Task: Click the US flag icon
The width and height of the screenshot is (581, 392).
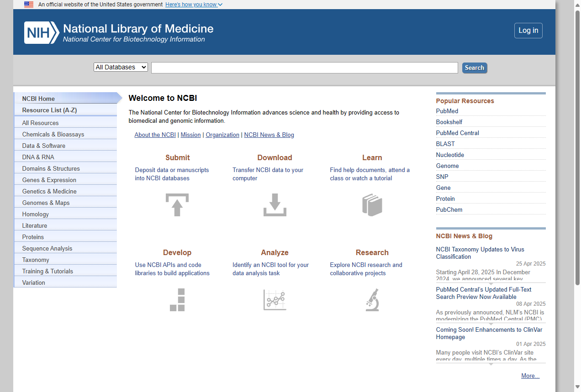Action: (29, 5)
